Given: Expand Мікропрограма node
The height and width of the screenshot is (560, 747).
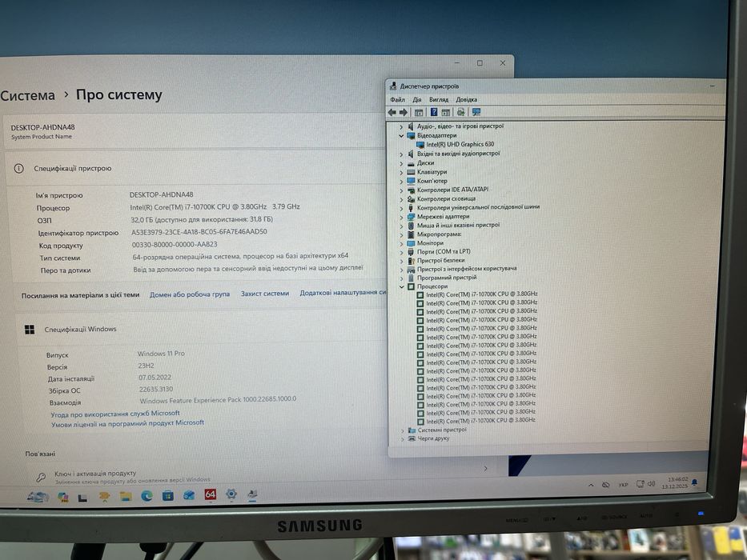Looking at the screenshot, I should (x=401, y=234).
